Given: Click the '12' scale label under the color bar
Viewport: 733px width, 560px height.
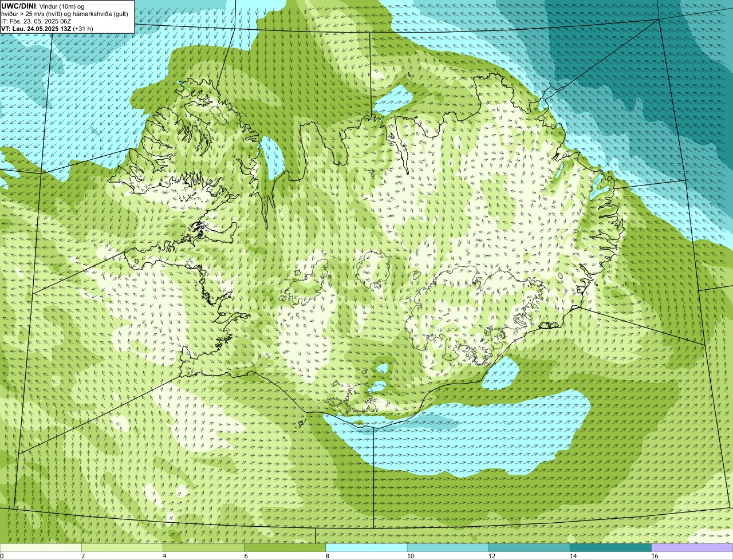Looking at the screenshot, I should 491,556.
